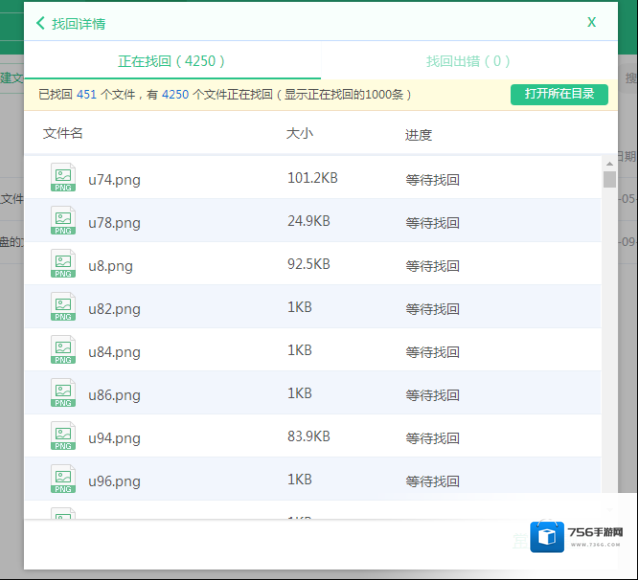This screenshot has height=580, width=638.
Task: Click the PNG icon for u94.png
Action: [x=63, y=436]
